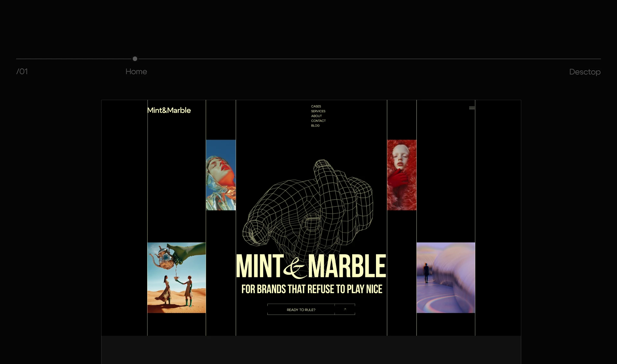
Task: Click the Mint&Marble logo in the header
Action: point(169,110)
